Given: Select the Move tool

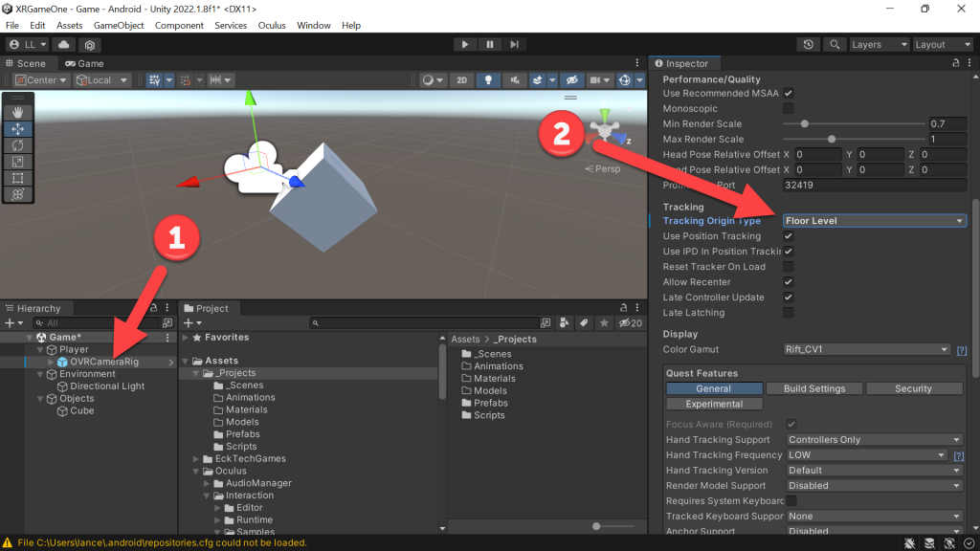Looking at the screenshot, I should (17, 129).
